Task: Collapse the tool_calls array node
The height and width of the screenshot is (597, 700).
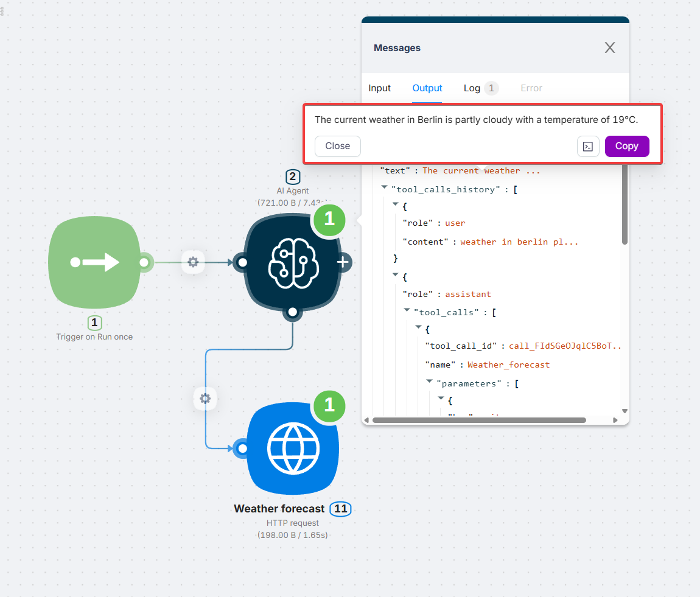Action: point(407,311)
